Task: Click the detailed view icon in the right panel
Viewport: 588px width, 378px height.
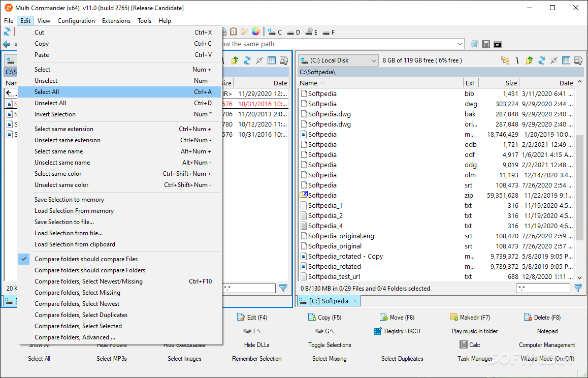Action: [566, 60]
